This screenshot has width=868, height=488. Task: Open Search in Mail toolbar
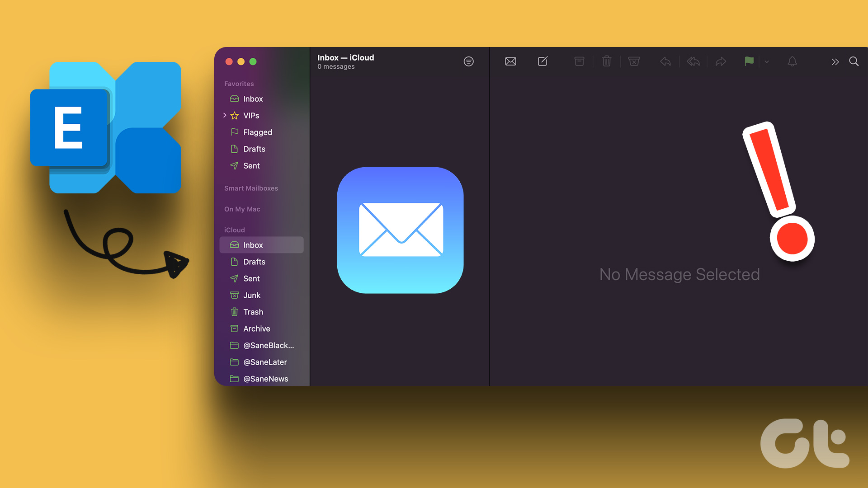click(x=854, y=61)
